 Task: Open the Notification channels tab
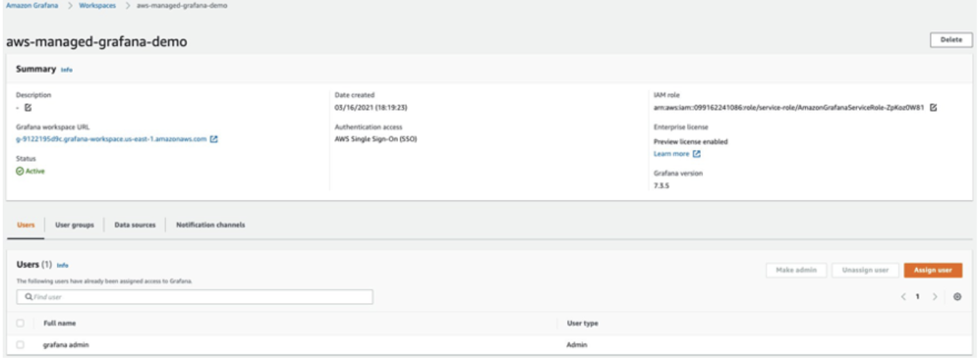(x=210, y=225)
